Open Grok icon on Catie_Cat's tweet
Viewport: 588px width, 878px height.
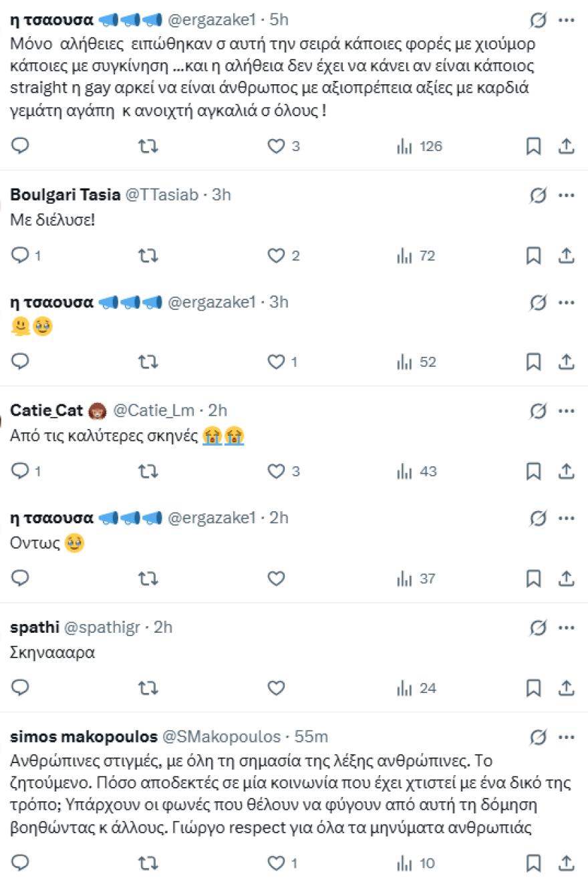click(x=537, y=410)
